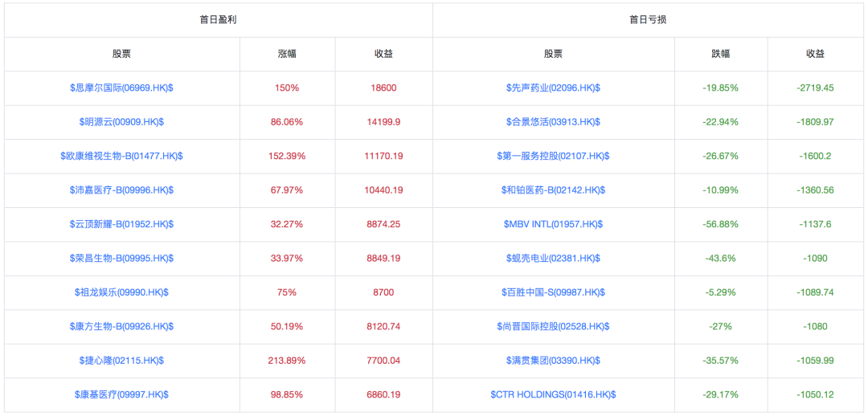Select the 18600 profit value

pos(383,88)
